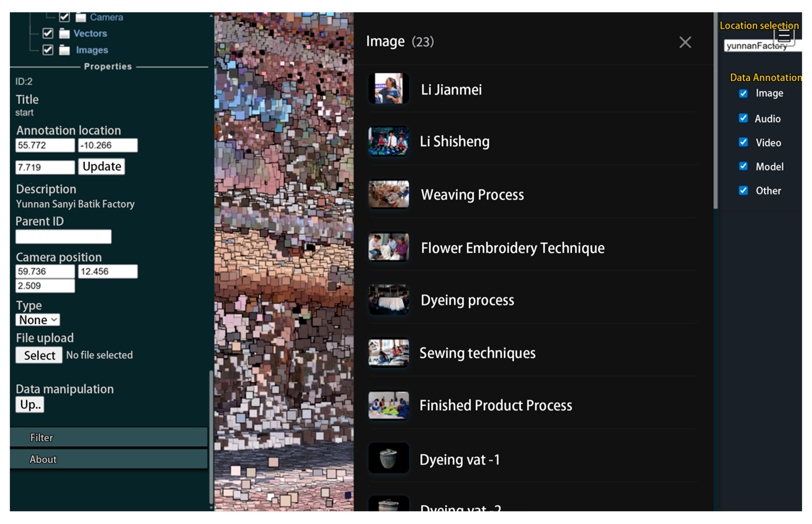Select the Weaving Process thumbnail

[x=388, y=194]
